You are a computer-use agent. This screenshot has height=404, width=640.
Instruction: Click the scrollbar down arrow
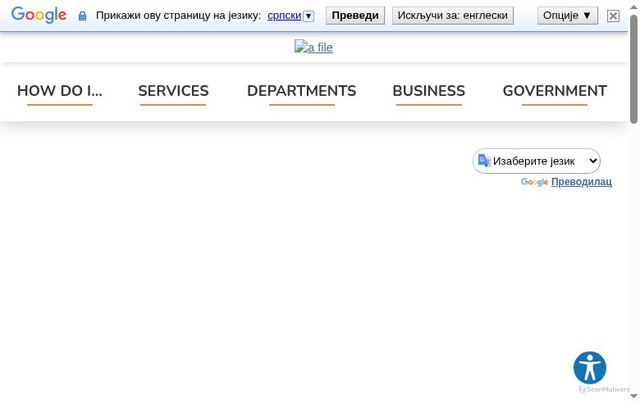tap(633, 396)
